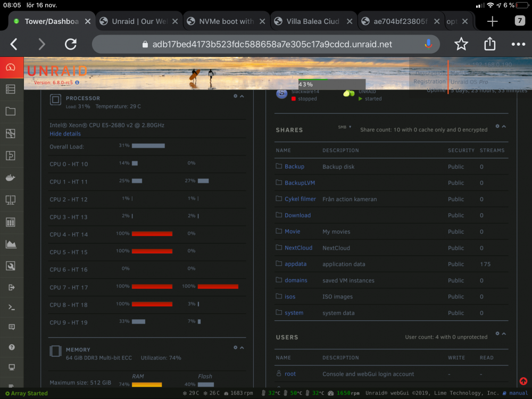Open the Movie share link
Screen dimensions: 532x399
coord(292,232)
